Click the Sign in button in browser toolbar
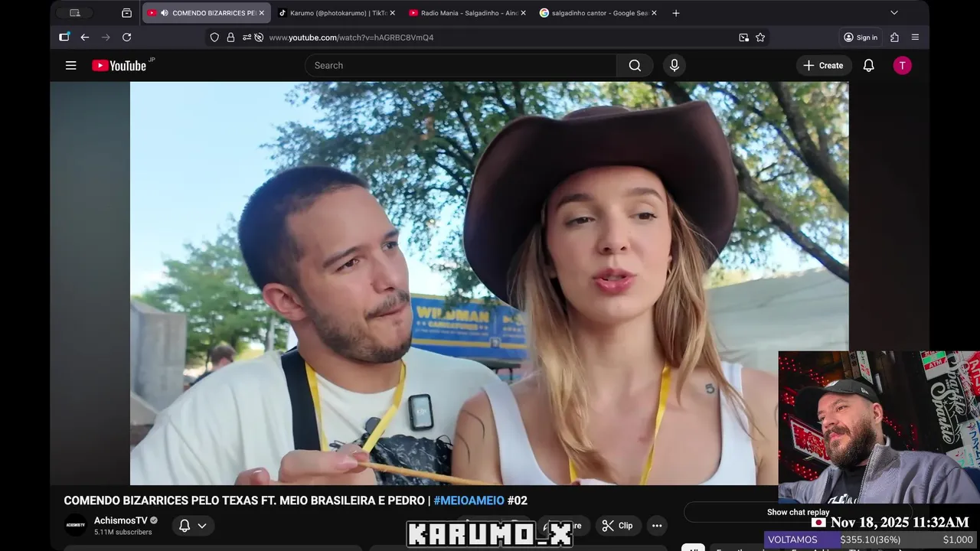 pyautogui.click(x=861, y=37)
